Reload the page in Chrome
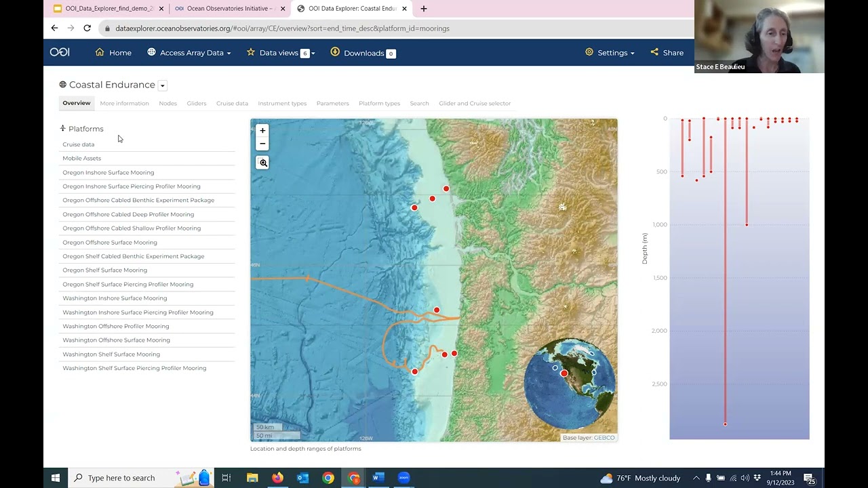868x488 pixels. click(x=87, y=28)
